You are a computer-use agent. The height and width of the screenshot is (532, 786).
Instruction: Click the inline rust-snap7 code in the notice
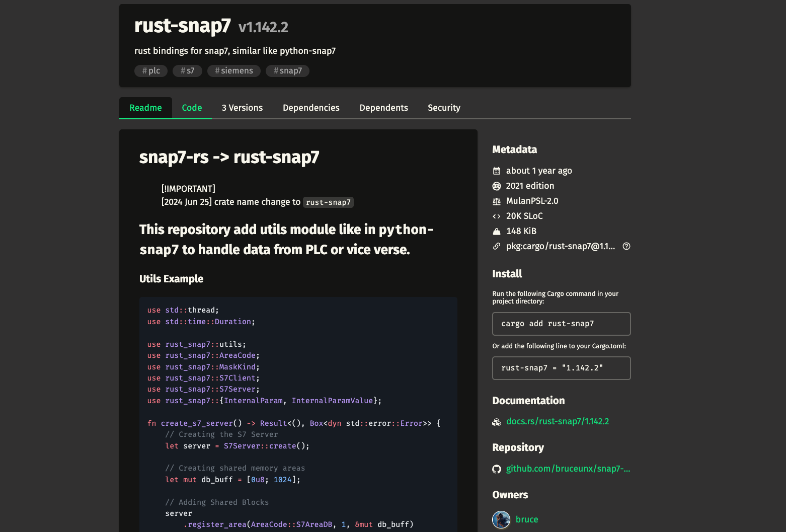tap(328, 202)
